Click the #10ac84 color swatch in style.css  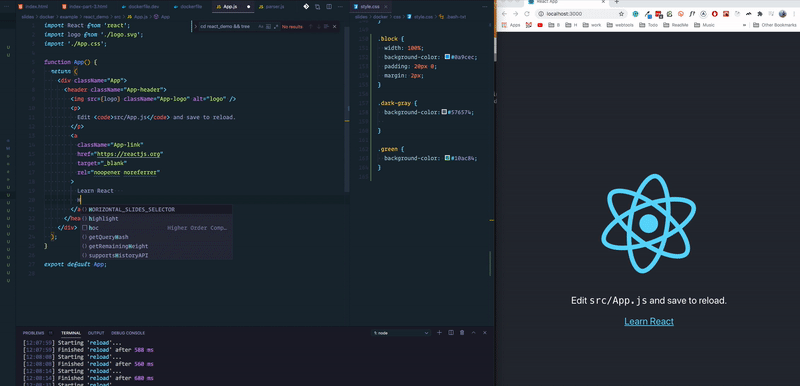tap(447, 158)
